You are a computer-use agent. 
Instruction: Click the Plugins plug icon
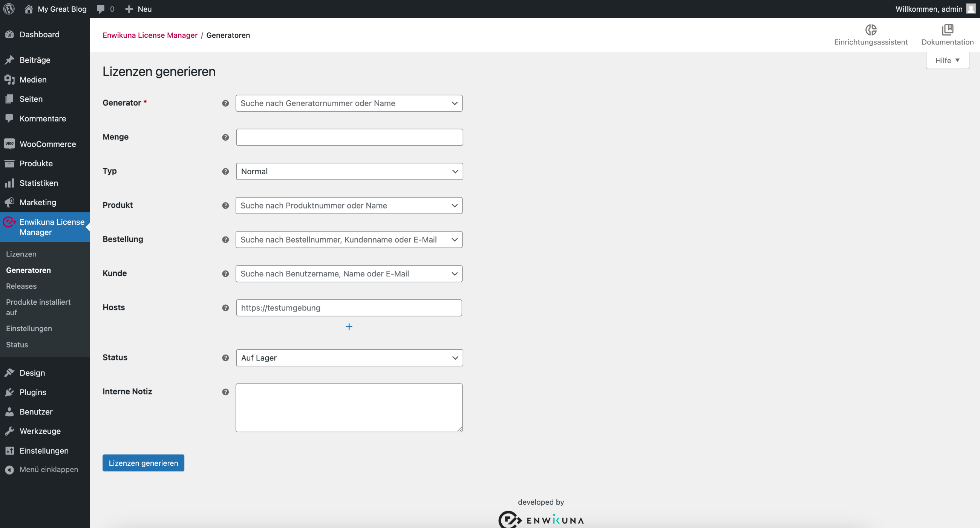click(x=9, y=392)
